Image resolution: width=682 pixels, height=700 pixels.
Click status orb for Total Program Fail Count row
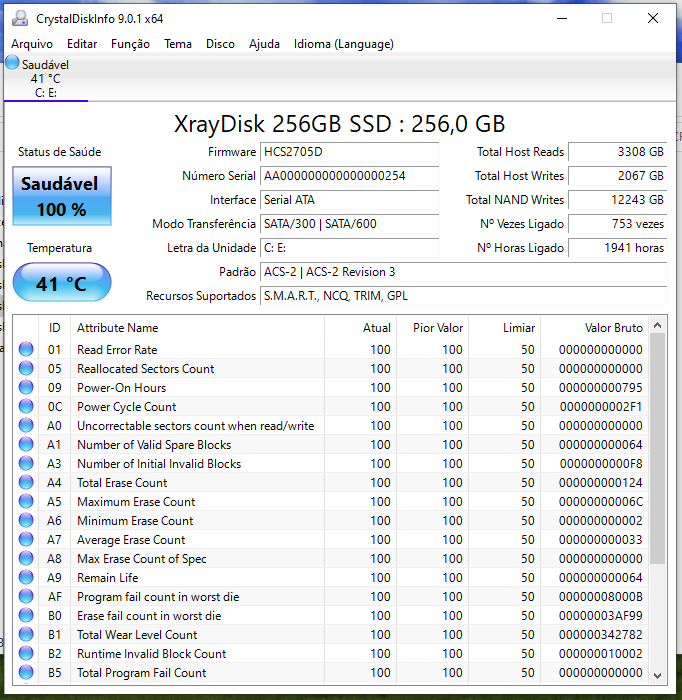tap(26, 672)
